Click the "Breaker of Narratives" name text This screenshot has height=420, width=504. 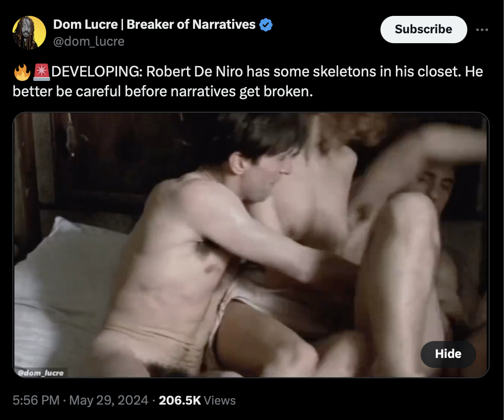(x=191, y=24)
